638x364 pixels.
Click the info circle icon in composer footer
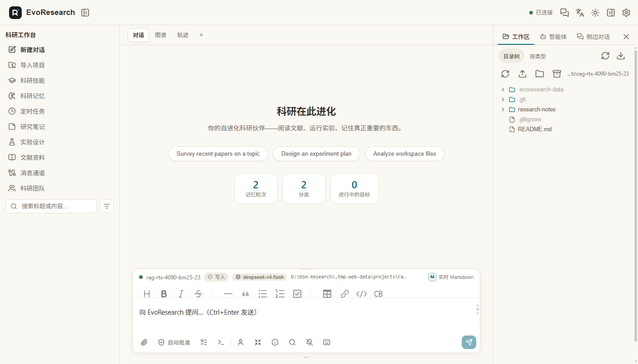coord(275,342)
